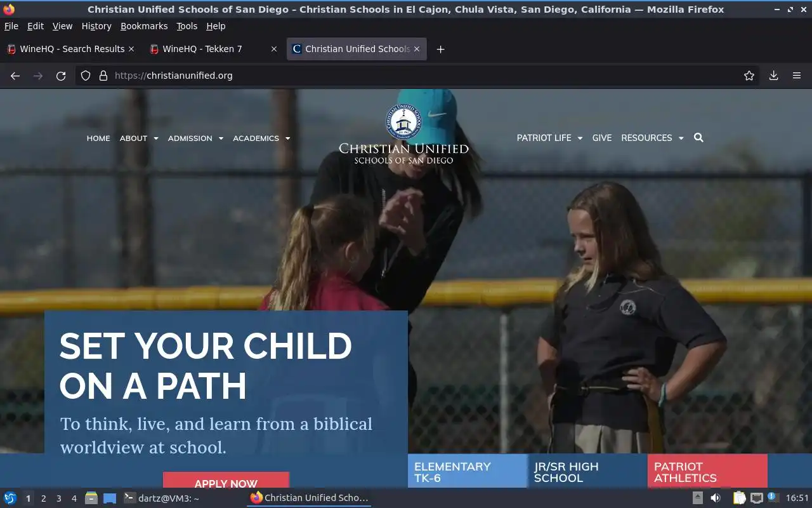Open the File menu
This screenshot has width=812, height=508.
click(11, 26)
